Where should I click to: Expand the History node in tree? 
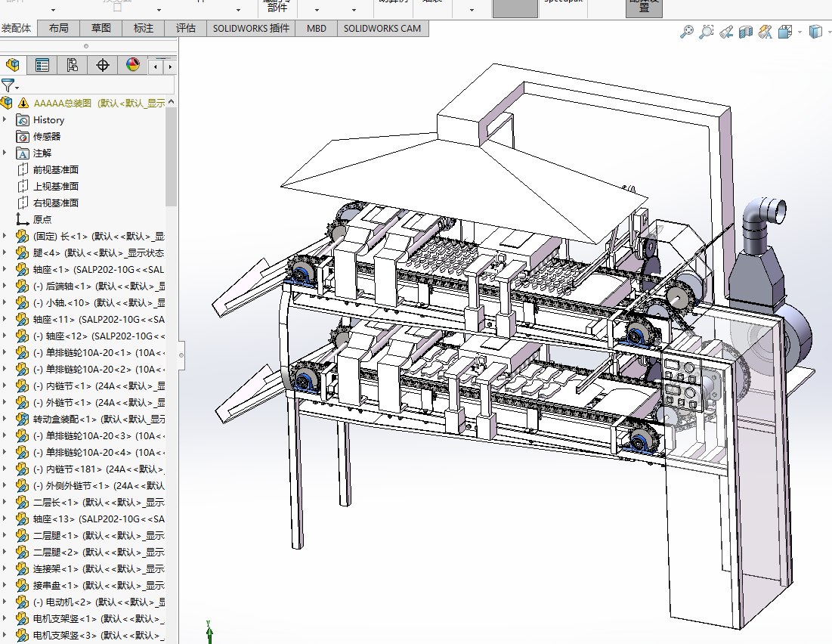(5, 119)
